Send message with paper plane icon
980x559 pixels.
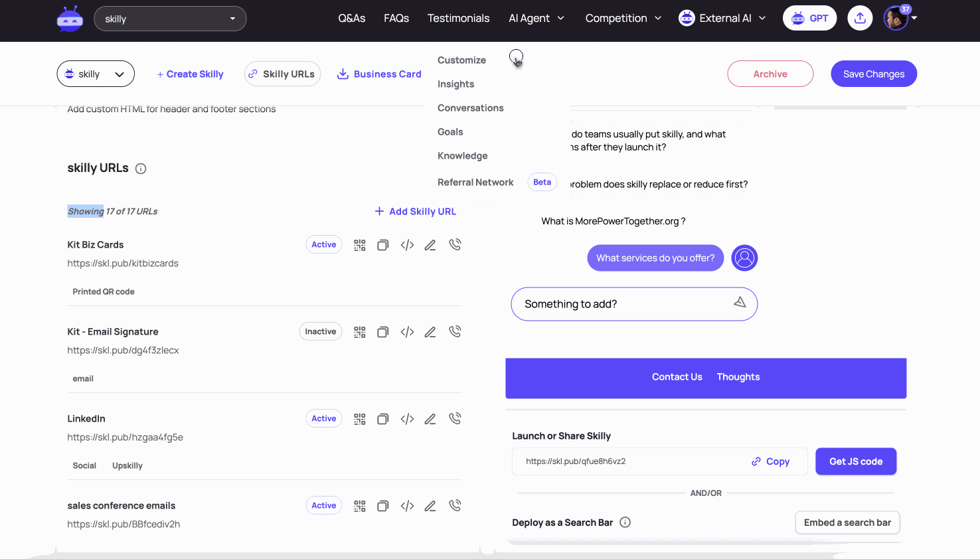pos(740,303)
